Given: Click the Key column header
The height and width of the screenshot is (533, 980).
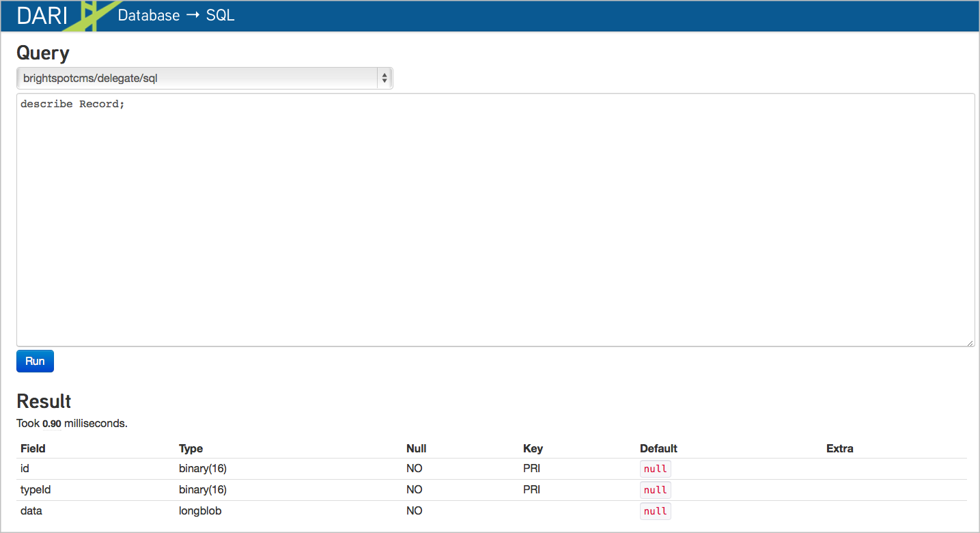Looking at the screenshot, I should tap(533, 448).
